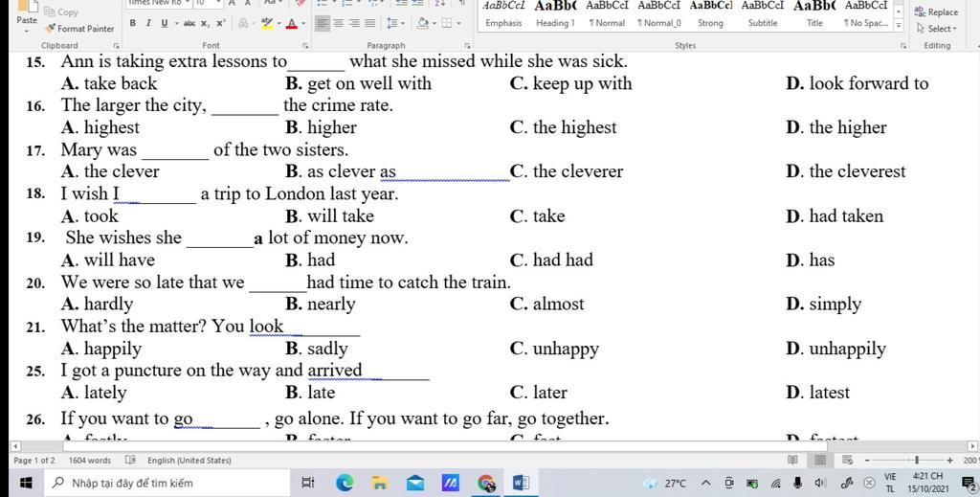
Task: Click Page 1 of 2 indicator
Action: pos(34,460)
